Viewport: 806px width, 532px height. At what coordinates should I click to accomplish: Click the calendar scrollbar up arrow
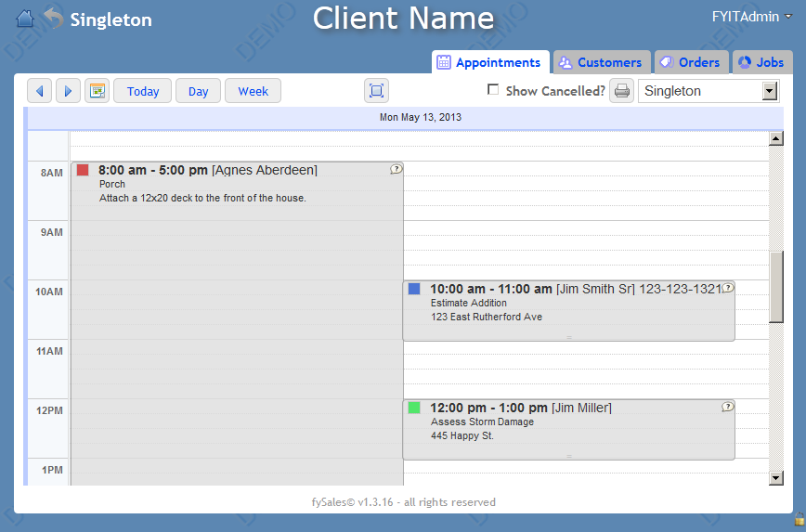pyautogui.click(x=776, y=138)
